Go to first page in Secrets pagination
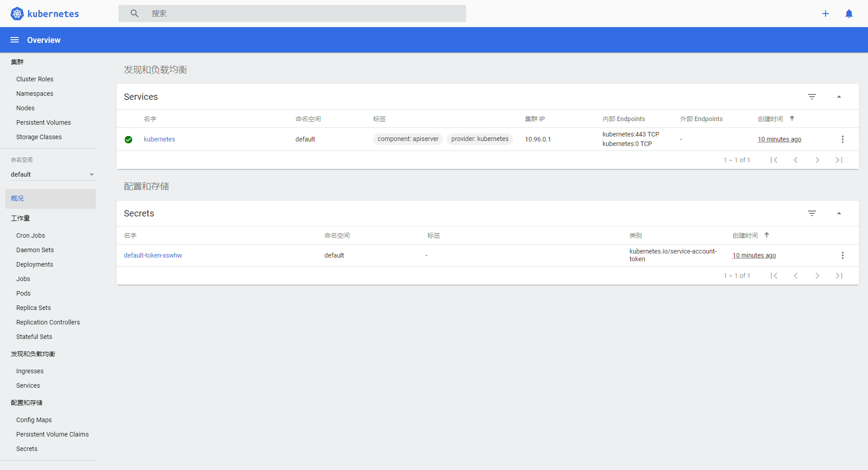Image resolution: width=868 pixels, height=470 pixels. pyautogui.click(x=774, y=276)
